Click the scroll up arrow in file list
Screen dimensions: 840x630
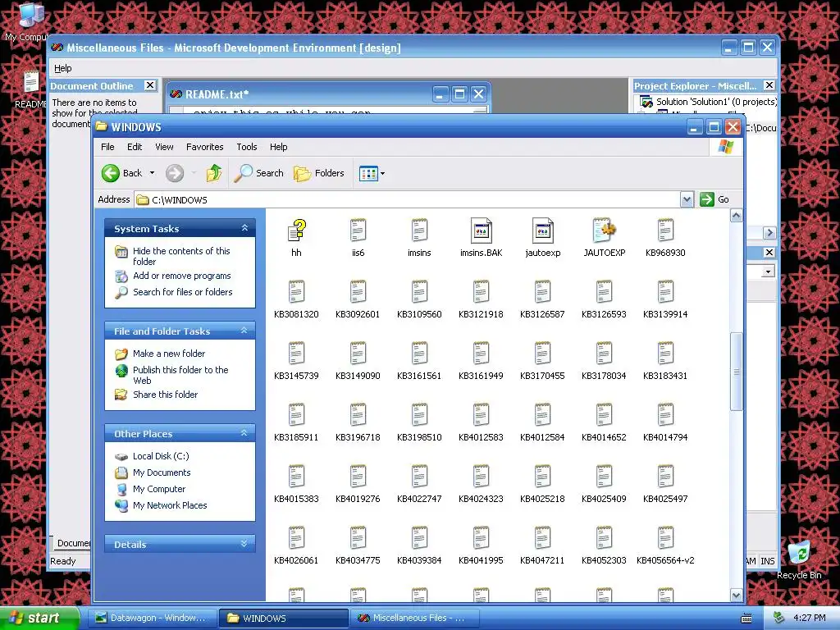pyautogui.click(x=737, y=216)
